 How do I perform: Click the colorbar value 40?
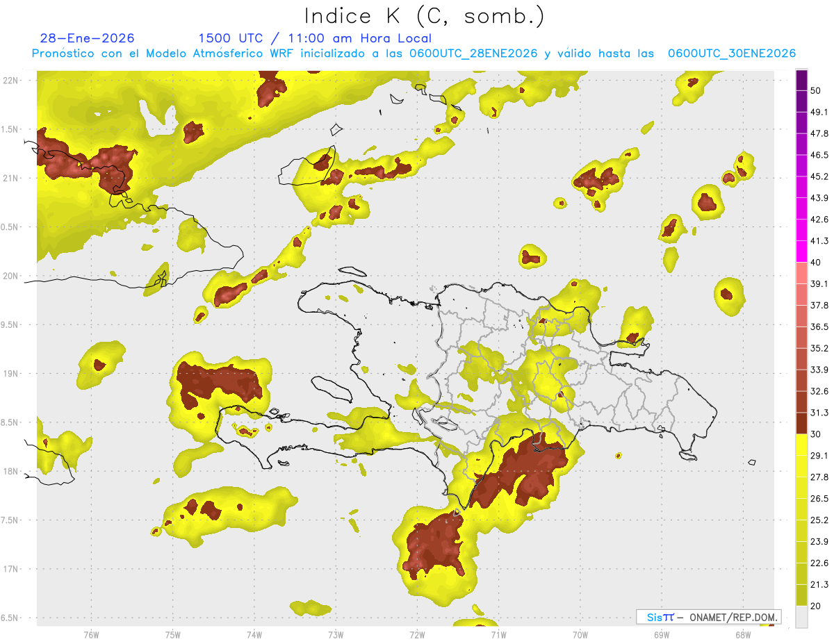(816, 263)
